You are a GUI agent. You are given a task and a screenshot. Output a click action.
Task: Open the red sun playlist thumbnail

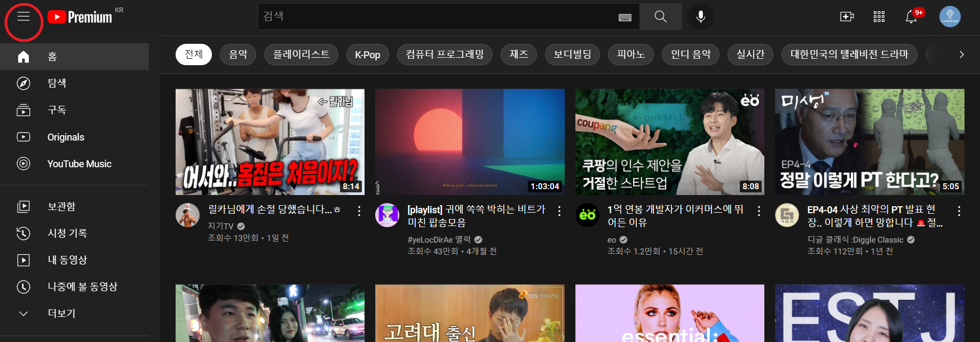(x=470, y=142)
